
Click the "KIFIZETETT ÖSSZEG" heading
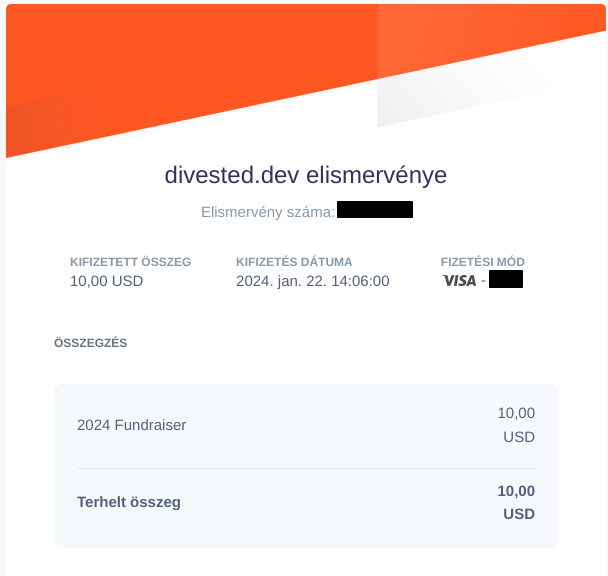[130, 262]
